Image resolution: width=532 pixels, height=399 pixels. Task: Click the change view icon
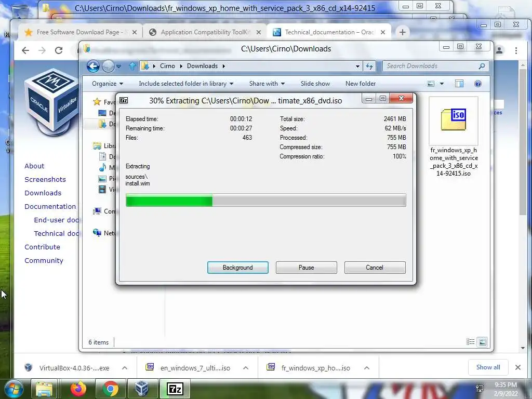coord(431,84)
